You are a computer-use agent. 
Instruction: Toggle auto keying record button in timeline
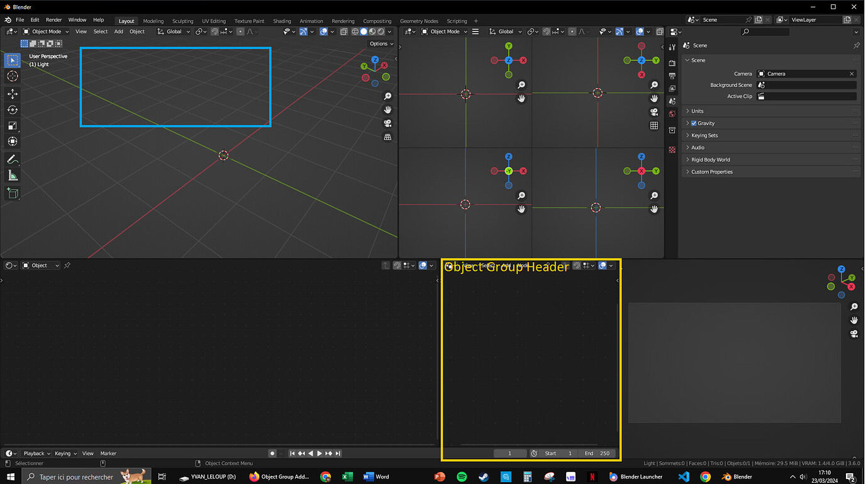pyautogui.click(x=272, y=453)
